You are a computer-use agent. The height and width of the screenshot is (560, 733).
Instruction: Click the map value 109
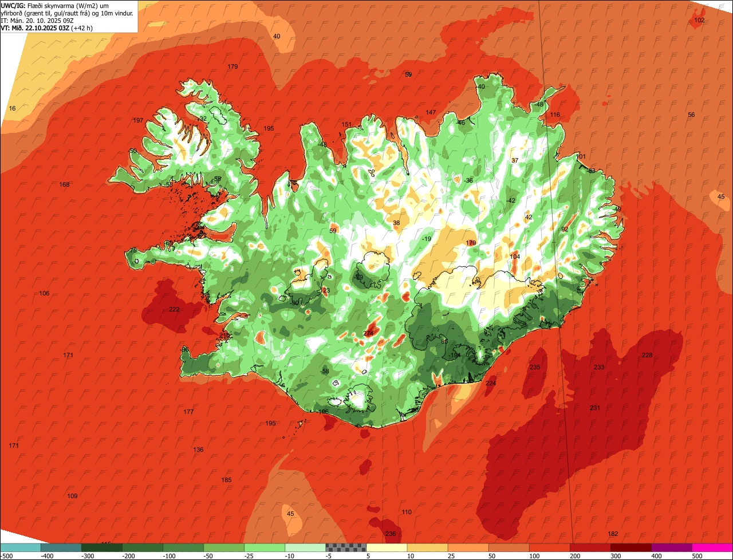coord(72,496)
